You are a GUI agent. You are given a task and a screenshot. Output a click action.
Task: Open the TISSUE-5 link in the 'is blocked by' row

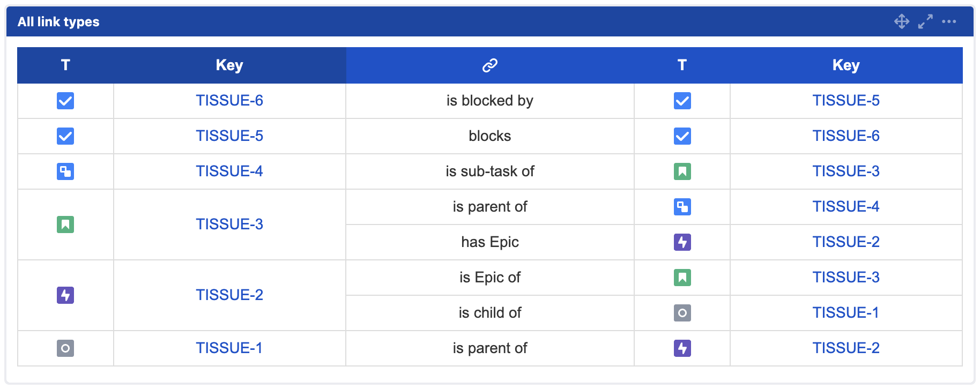pos(846,101)
